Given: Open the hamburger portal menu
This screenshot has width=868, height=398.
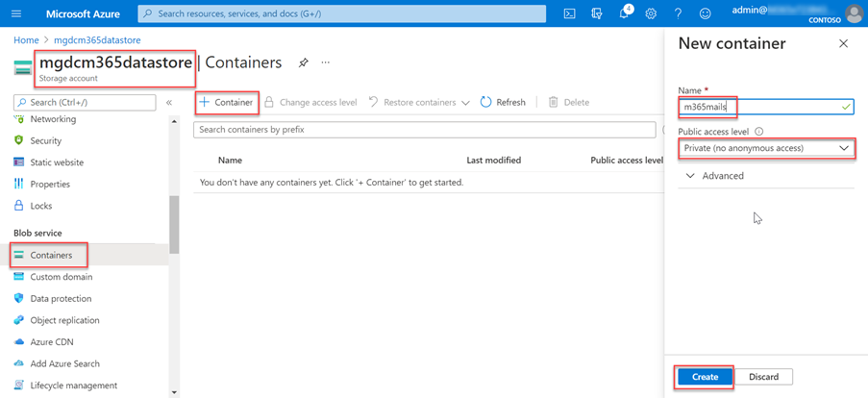Looking at the screenshot, I should click(16, 13).
